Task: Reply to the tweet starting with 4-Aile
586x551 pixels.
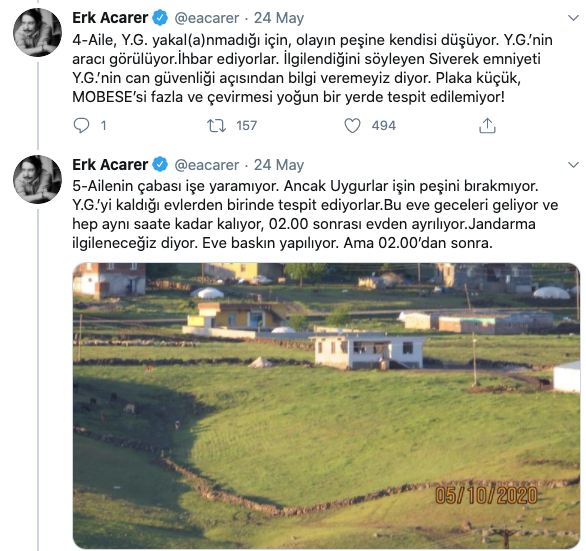Action: (81, 126)
